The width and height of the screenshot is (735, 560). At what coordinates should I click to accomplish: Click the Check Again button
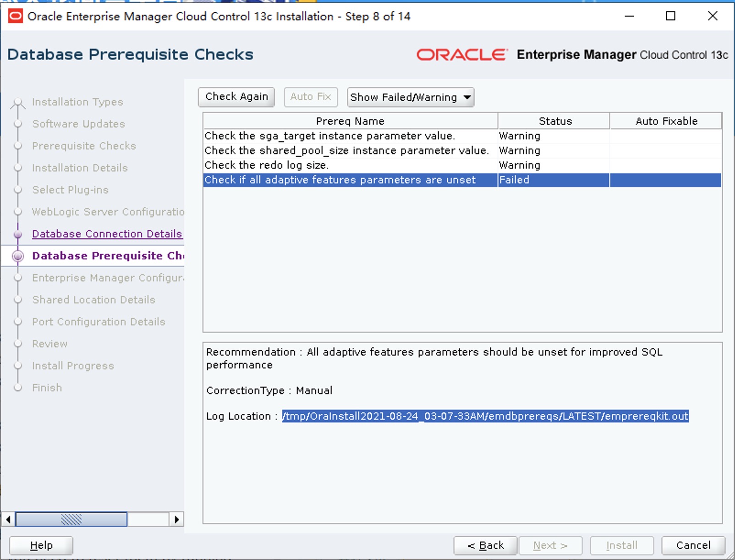click(x=236, y=97)
